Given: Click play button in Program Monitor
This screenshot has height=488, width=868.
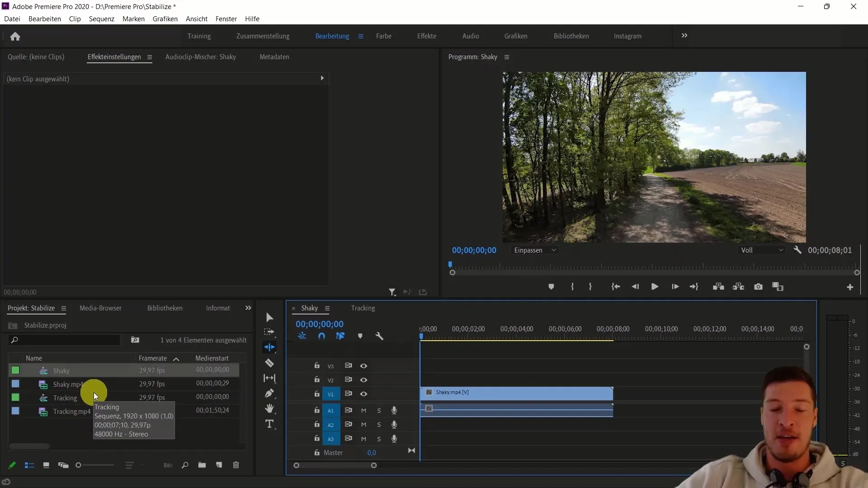Looking at the screenshot, I should (x=654, y=286).
